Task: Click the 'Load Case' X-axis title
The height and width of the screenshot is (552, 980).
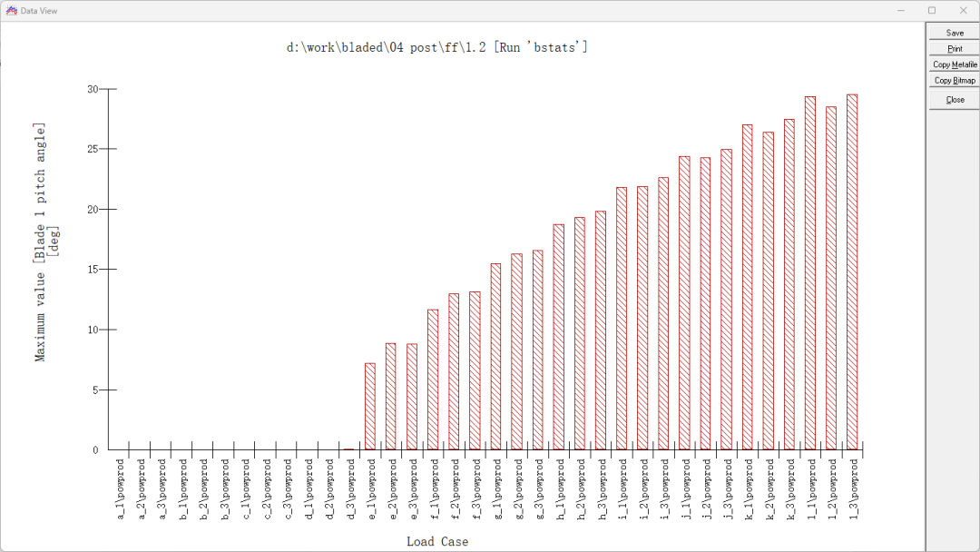Action: click(437, 541)
